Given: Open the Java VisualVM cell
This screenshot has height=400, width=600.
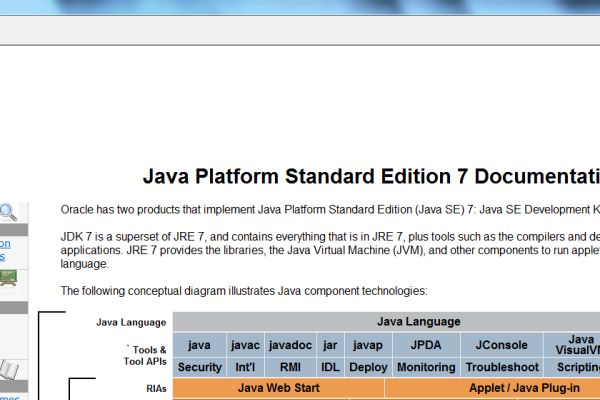Looking at the screenshot, I should click(572, 345).
